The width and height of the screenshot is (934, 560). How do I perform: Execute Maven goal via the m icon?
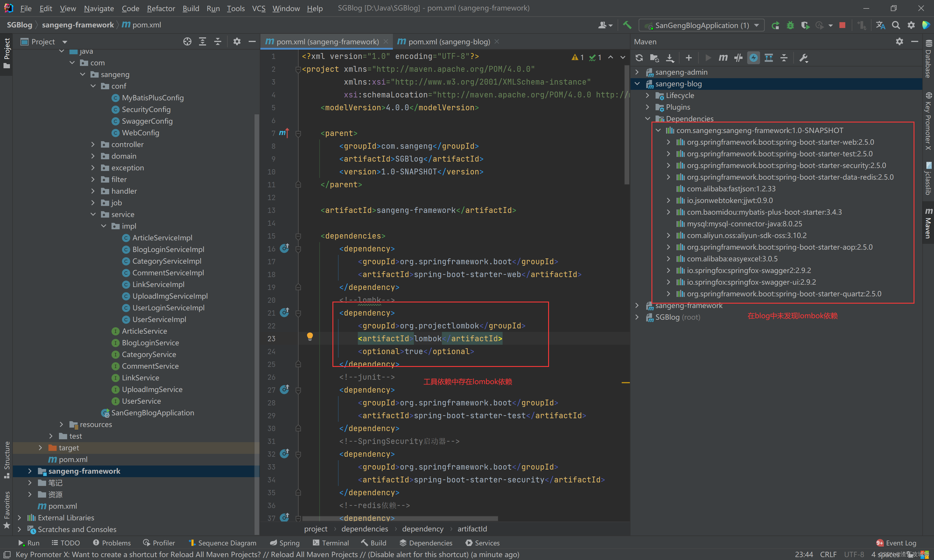(723, 58)
